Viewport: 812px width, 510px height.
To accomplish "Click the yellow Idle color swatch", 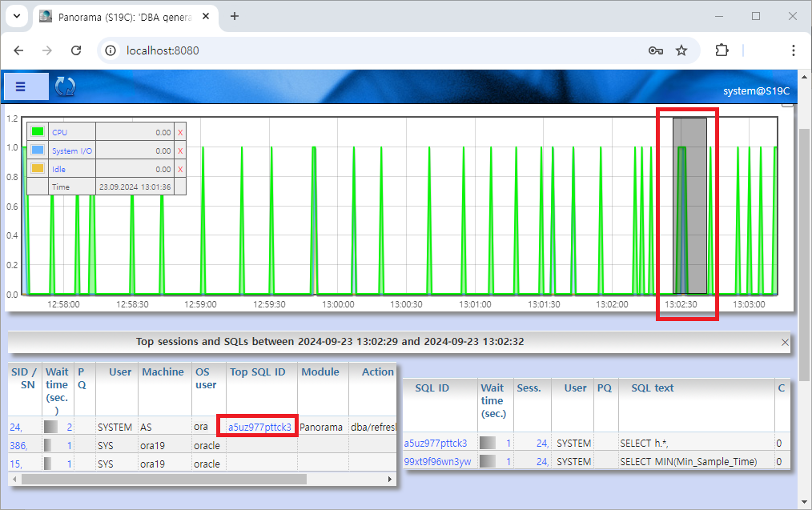I will (x=38, y=168).
